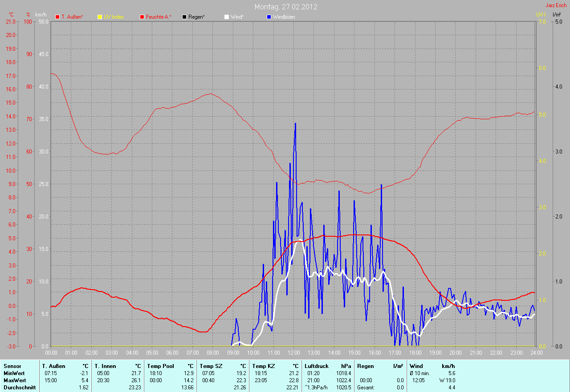Screen dimensions: 570x392
Task: Select the 'Wind*' legend label
Action: pos(237,17)
